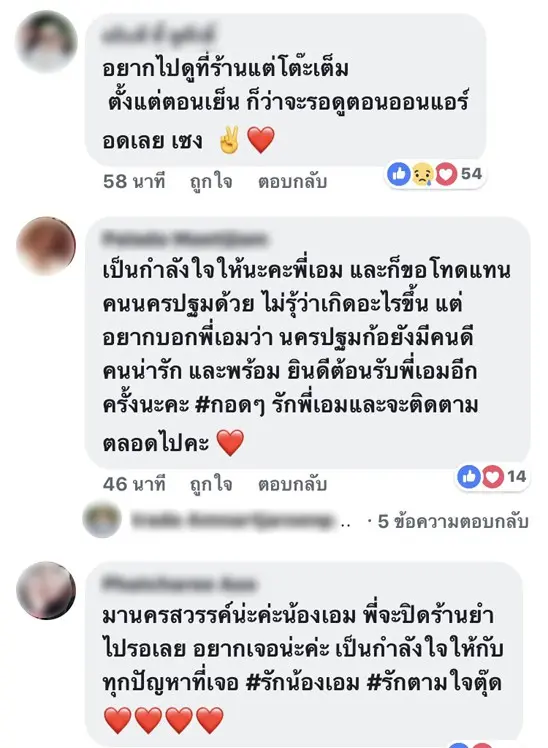This screenshot has width=548, height=748.
Task: Click the 58 นาที timestamp
Action: click(x=134, y=182)
